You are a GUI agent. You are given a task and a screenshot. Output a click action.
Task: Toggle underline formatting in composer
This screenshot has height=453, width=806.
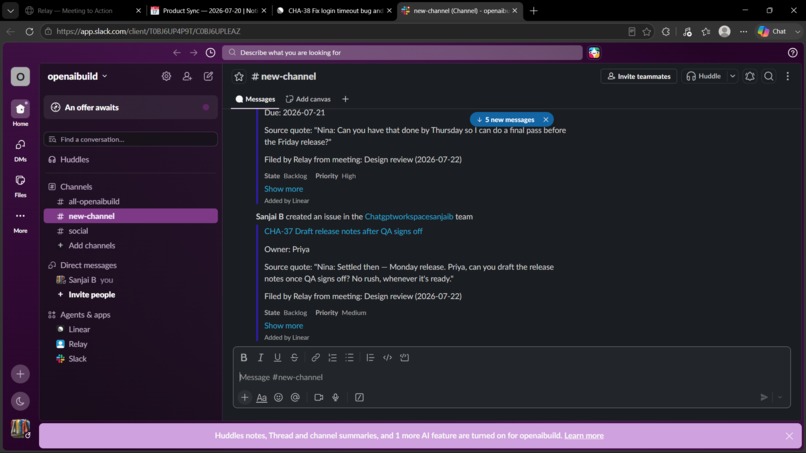pyautogui.click(x=277, y=357)
